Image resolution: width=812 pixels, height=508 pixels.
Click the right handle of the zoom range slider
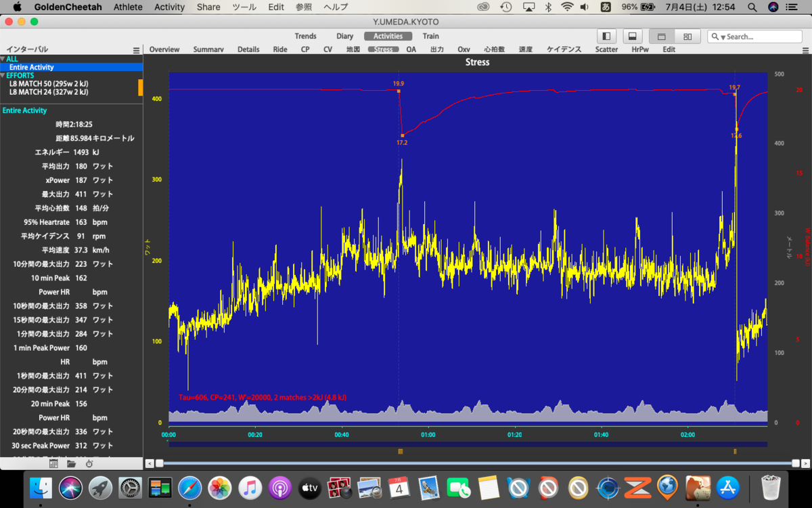click(x=796, y=463)
